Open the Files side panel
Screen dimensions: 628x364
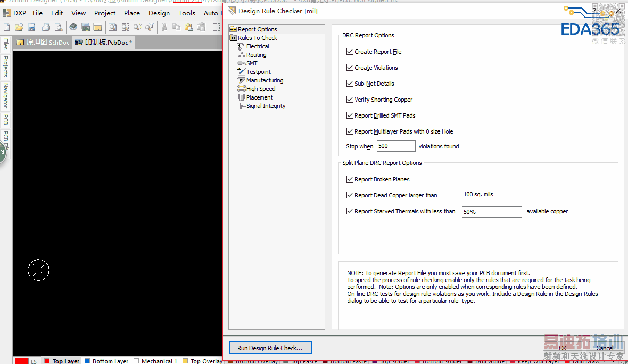[x=6, y=44]
